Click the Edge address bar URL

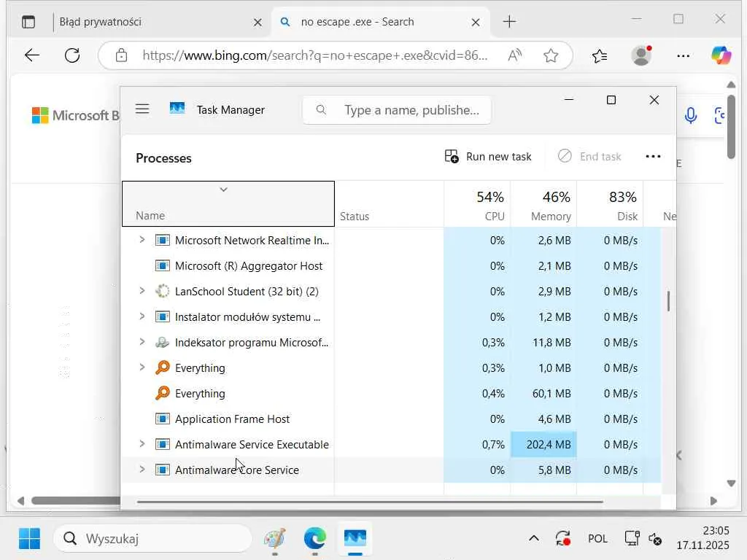point(314,55)
